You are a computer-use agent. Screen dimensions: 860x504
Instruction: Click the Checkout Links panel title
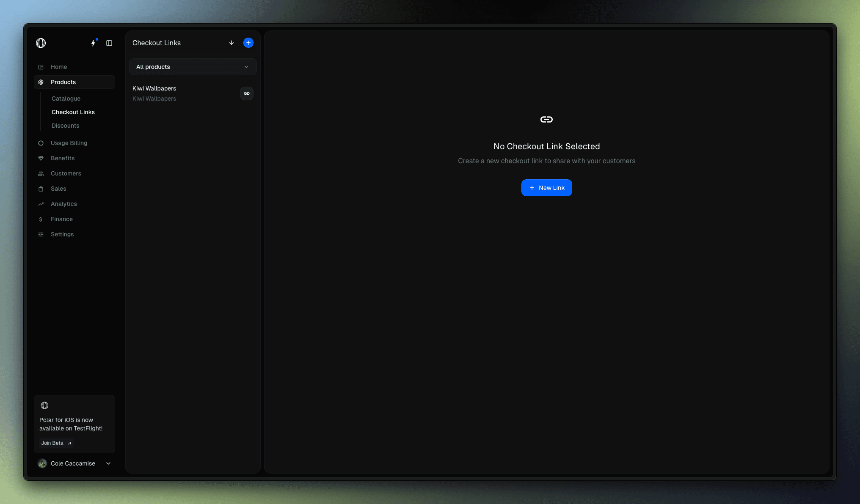[157, 43]
